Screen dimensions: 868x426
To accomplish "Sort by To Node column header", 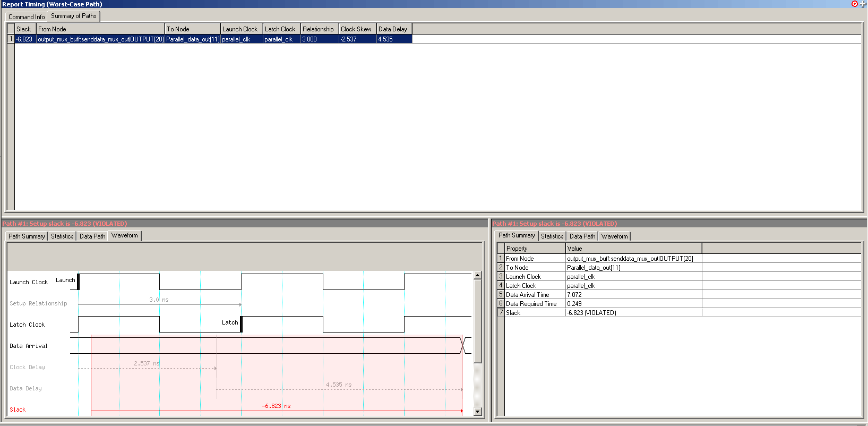I will 193,29.
